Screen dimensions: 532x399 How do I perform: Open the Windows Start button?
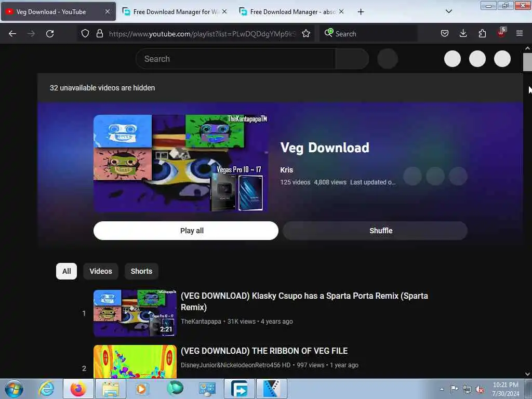pyautogui.click(x=14, y=389)
